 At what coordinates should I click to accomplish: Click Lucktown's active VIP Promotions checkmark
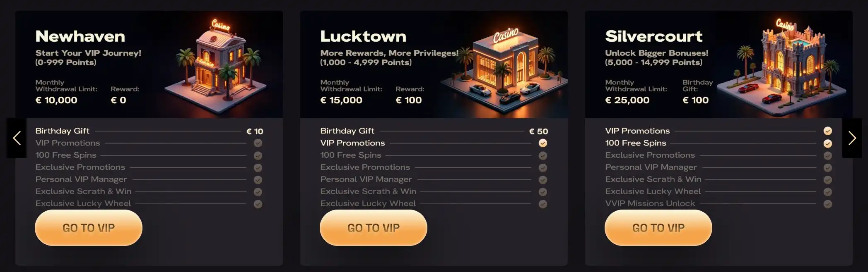(542, 143)
